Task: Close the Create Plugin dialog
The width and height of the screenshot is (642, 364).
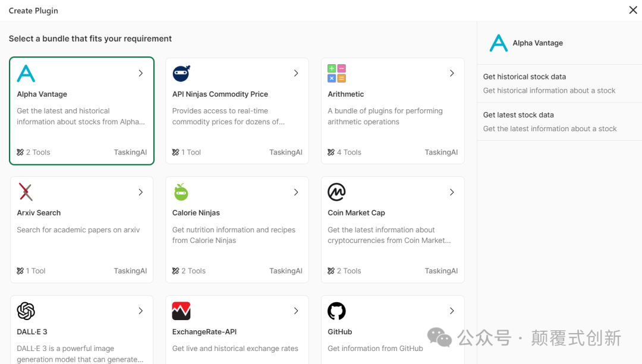Action: [633, 10]
